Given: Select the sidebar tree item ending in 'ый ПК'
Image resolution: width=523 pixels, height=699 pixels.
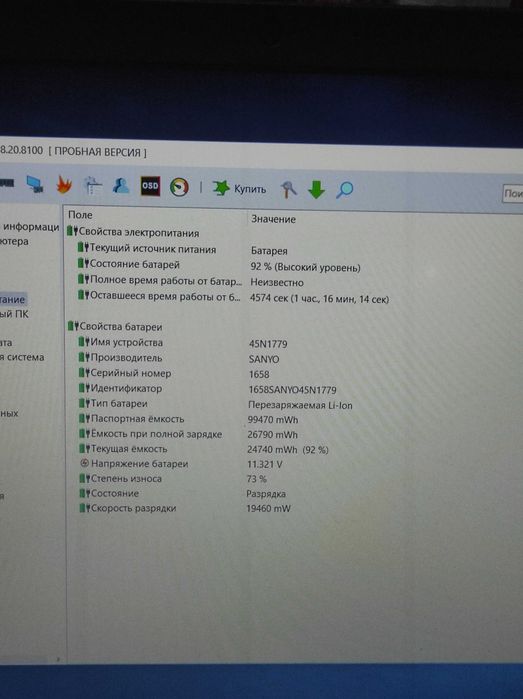Looking at the screenshot, I should (x=14, y=314).
